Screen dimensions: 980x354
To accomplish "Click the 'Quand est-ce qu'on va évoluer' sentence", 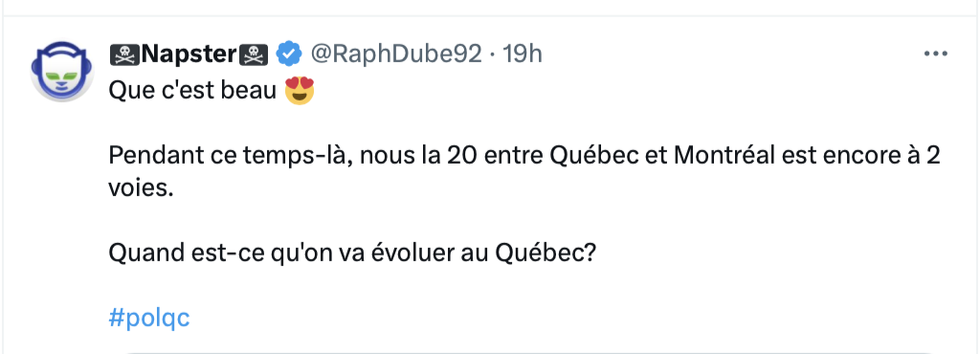I will [x=299, y=254].
